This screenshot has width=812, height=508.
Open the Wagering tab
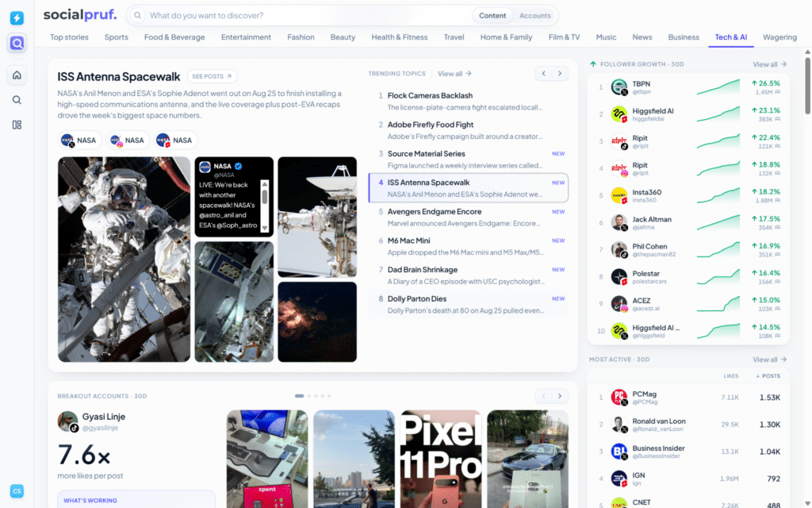(x=779, y=37)
